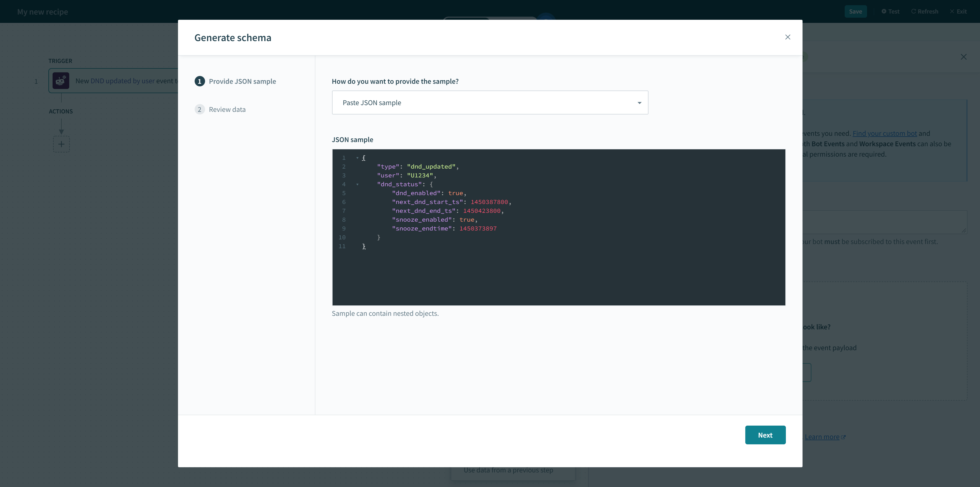This screenshot has height=487, width=980.
Task: Click the 1450373897 snooze_endtime value
Action: point(478,228)
